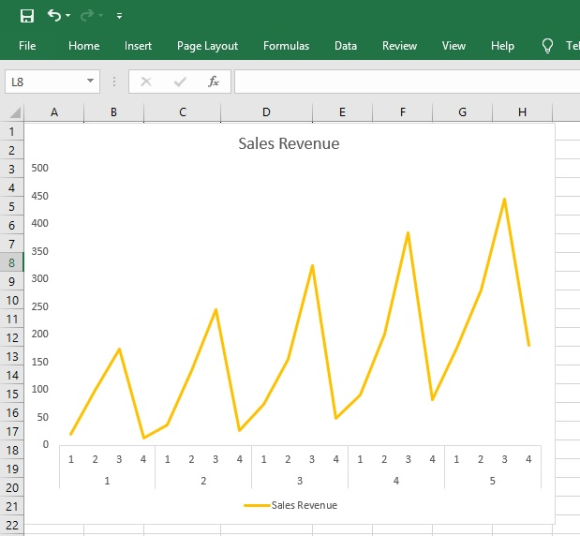The height and width of the screenshot is (536, 580).
Task: Click the Undo arrow icon
Action: (x=54, y=16)
